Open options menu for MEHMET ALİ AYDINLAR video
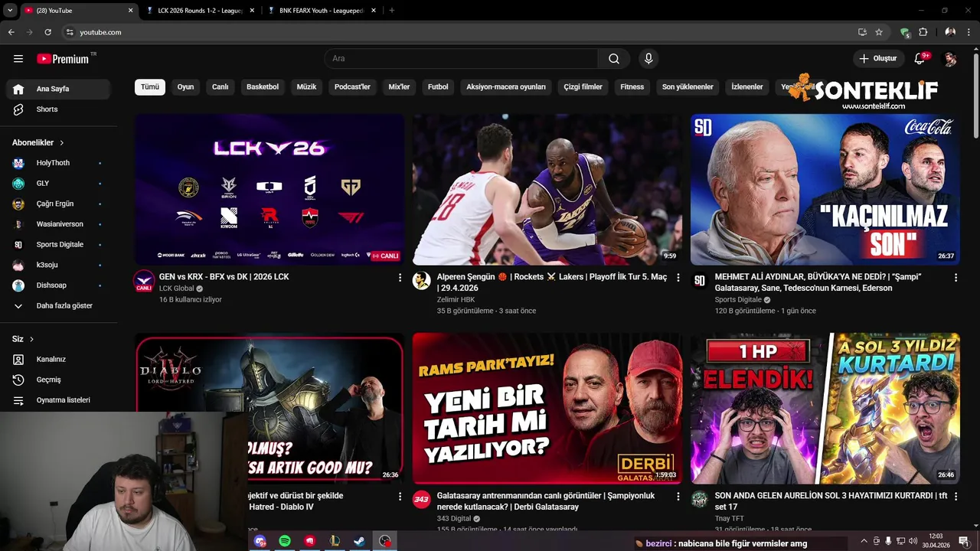Viewport: 980px width, 551px height. [955, 278]
